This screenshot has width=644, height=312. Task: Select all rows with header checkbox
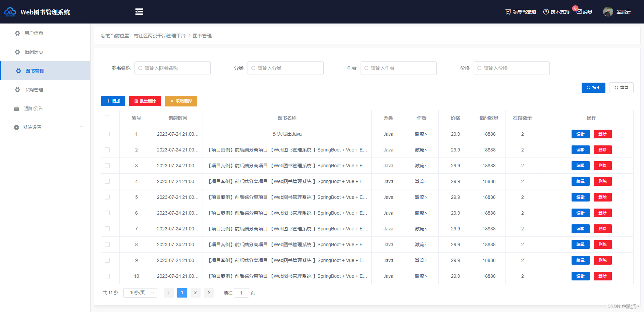[x=107, y=118]
